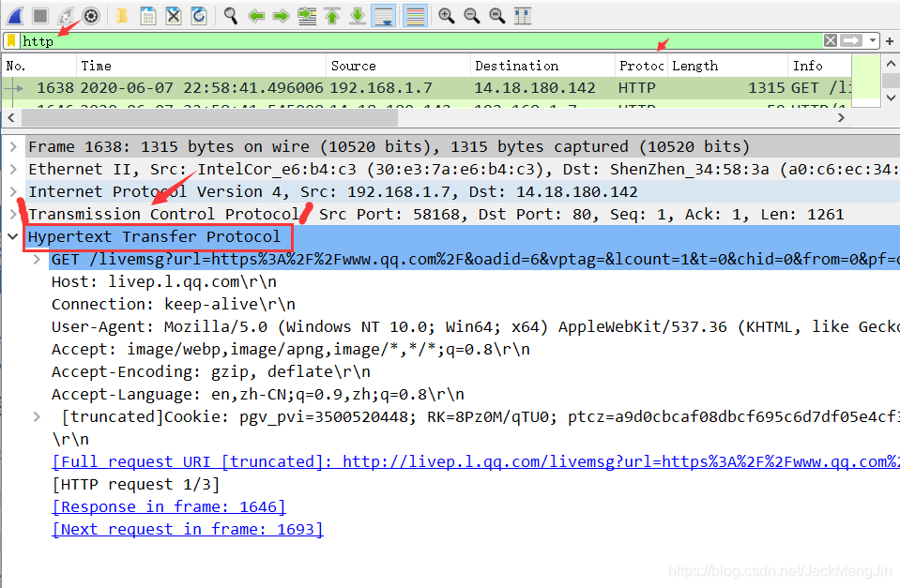Select the Hypertext Transfer Protocol row
Image resolution: width=900 pixels, height=588 pixels.
pyautogui.click(x=462, y=237)
